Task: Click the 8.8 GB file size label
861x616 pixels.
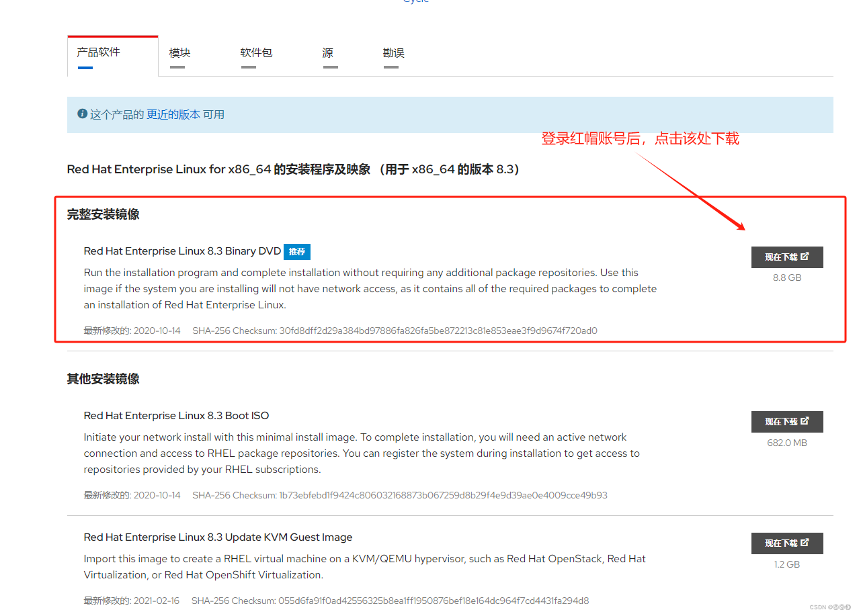Action: click(x=786, y=277)
